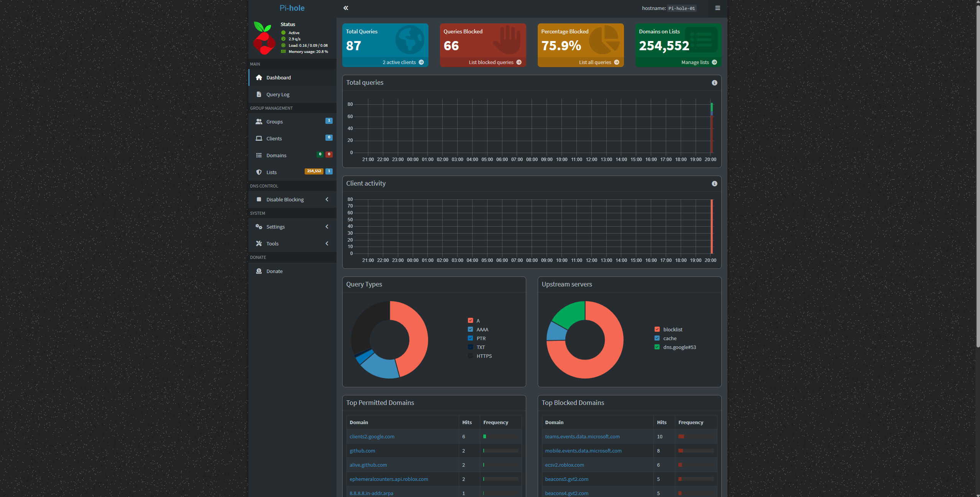Open the Groups menu item
The height and width of the screenshot is (497, 980).
pos(292,122)
